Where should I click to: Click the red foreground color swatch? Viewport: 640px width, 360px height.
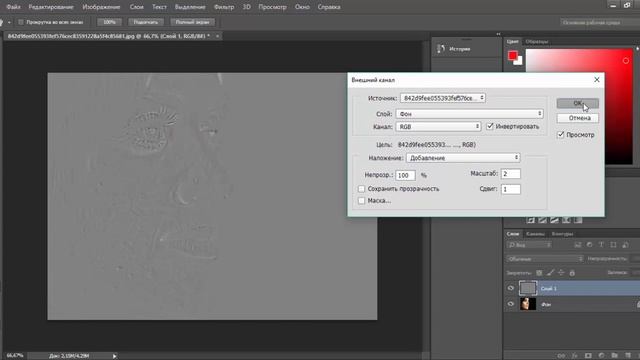click(x=512, y=55)
